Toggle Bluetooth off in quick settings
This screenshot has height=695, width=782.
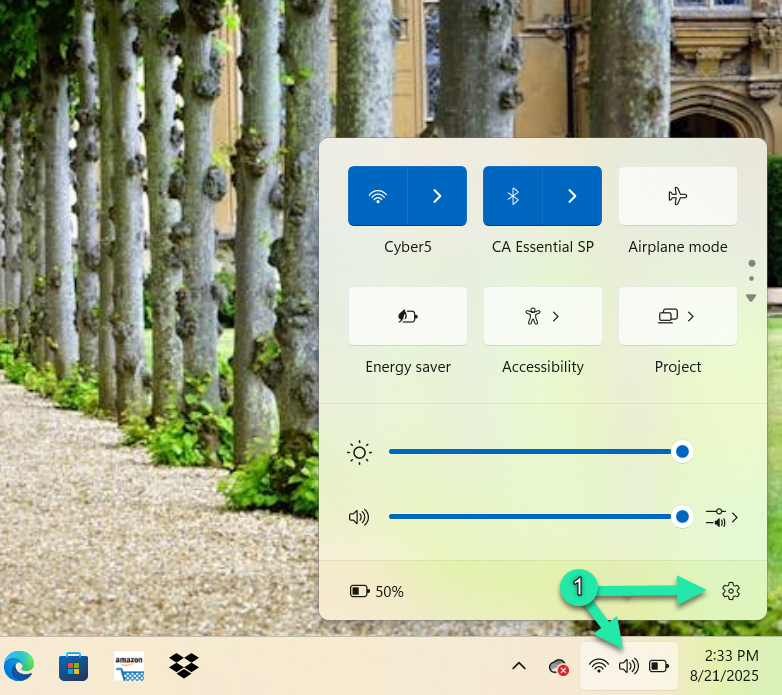[x=513, y=196]
